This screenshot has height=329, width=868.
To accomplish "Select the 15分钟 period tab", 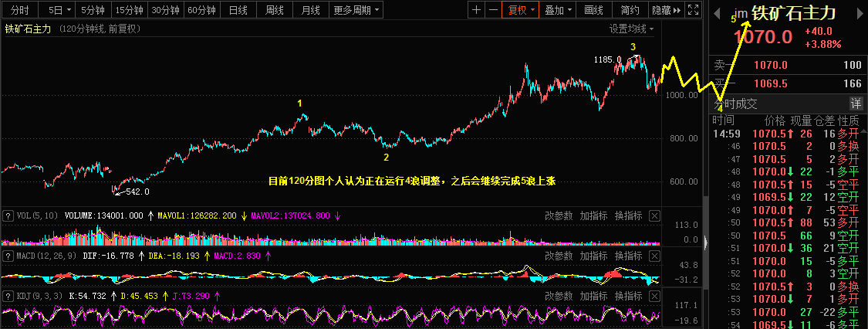I will 129,10.
